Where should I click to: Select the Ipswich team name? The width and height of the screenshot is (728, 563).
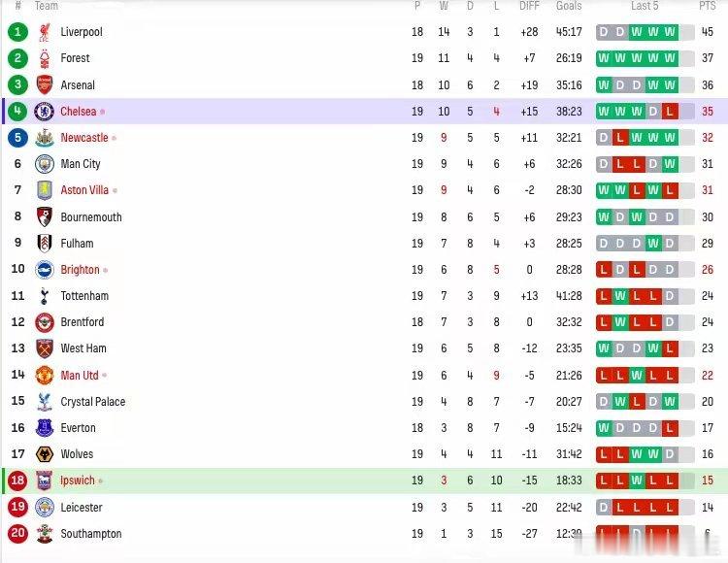pos(78,480)
